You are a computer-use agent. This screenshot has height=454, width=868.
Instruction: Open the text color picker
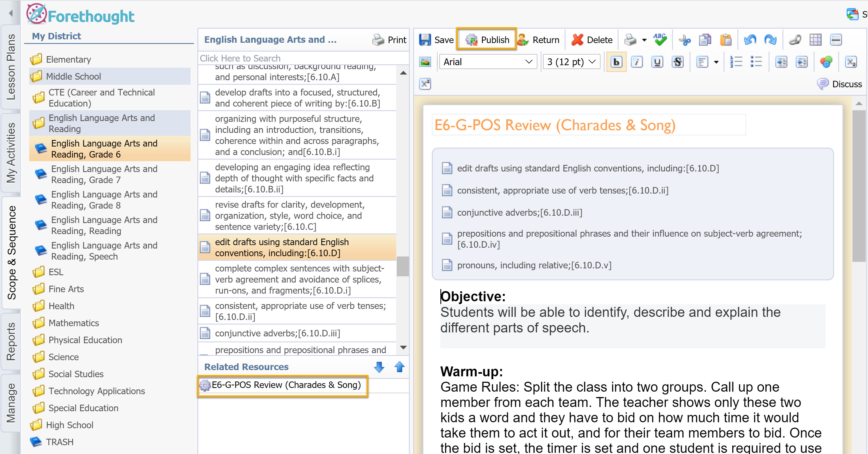click(x=826, y=62)
